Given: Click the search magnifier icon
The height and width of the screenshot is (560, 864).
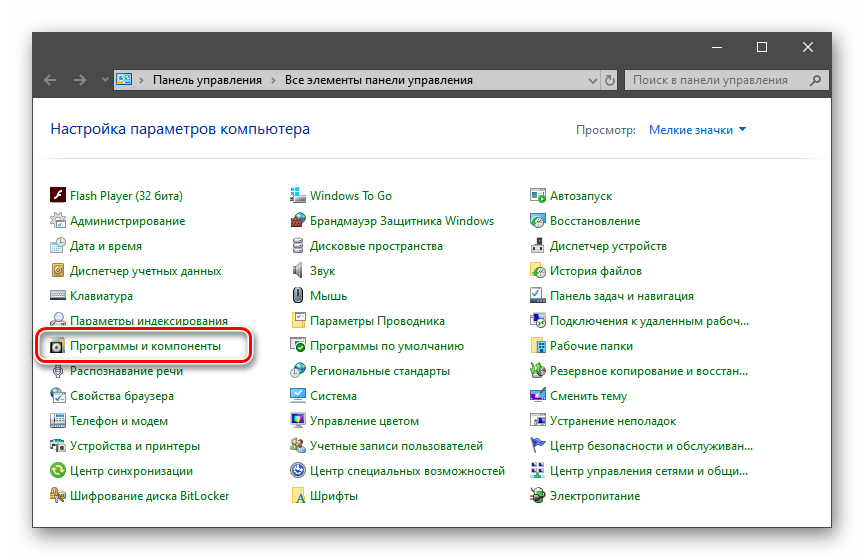Looking at the screenshot, I should pos(816,80).
